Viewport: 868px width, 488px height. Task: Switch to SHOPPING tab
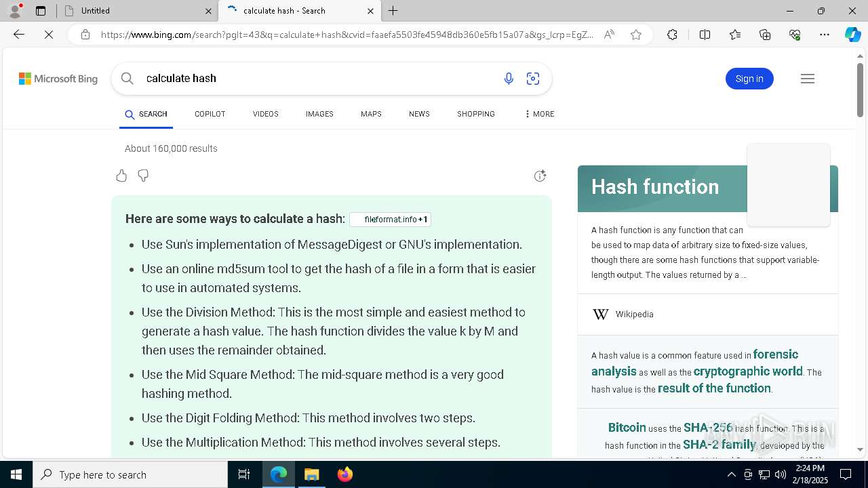point(476,114)
